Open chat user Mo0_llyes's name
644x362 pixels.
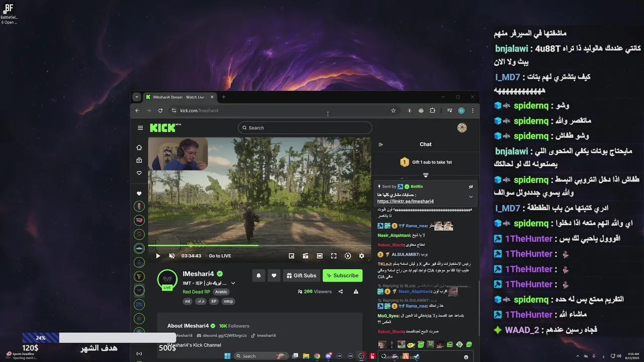pos(388,316)
